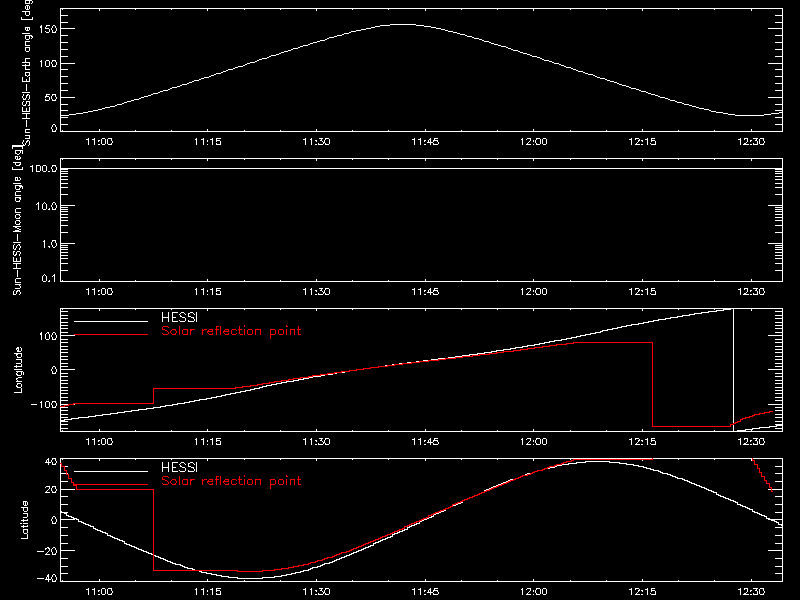Viewport: 800px width, 600px height.
Task: Select the -20 tick label on Latitude plot
Action: tap(47, 551)
